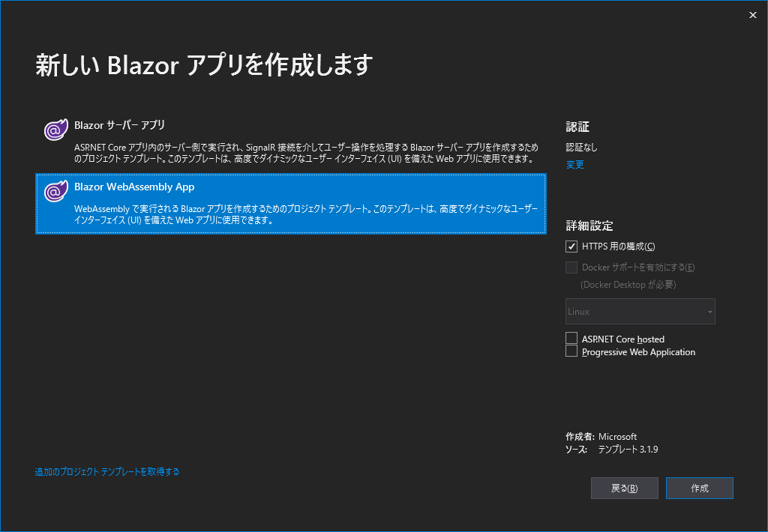The image size is (768, 532).
Task: Toggle the HTTPS 用の構成 checkbox
Action: (571, 247)
